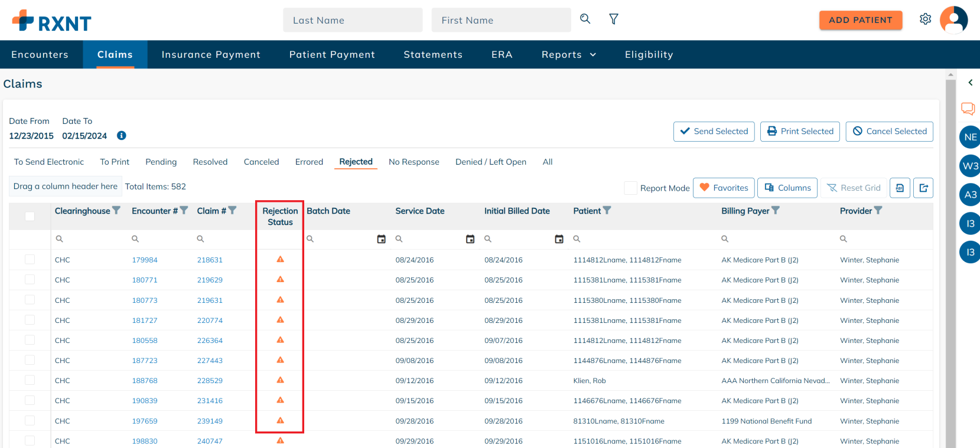980x448 pixels.
Task: Click the Clearinghouse column search box
Action: [89, 239]
